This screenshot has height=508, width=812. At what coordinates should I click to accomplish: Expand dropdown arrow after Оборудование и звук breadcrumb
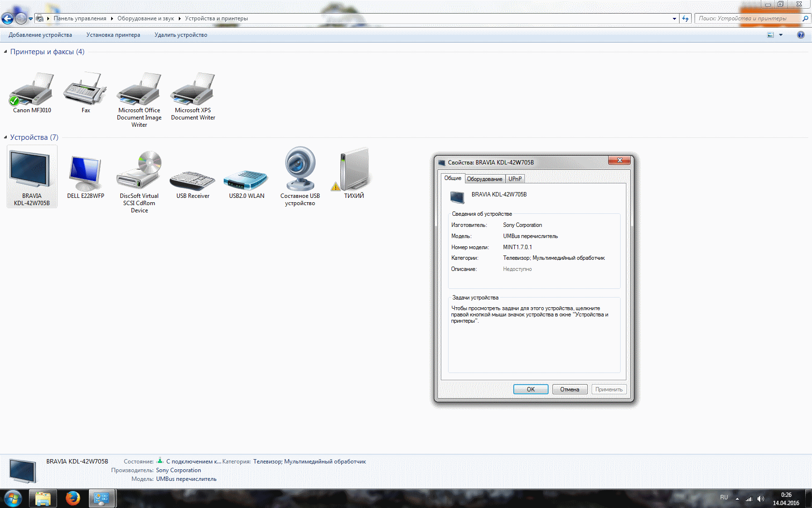(x=179, y=18)
